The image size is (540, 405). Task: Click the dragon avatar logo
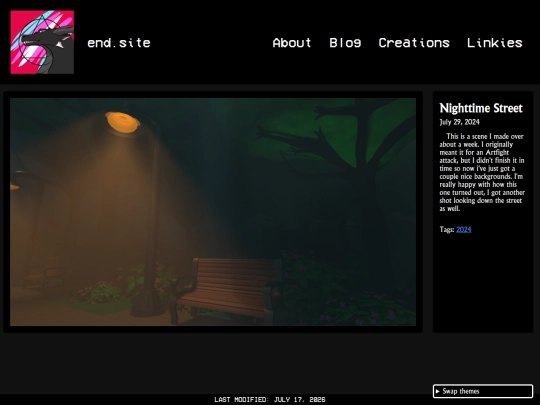coord(42,42)
